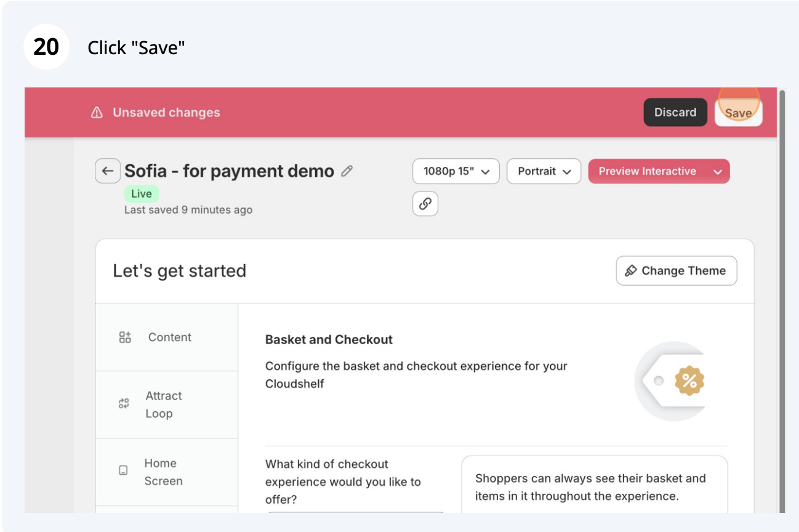Click the Home Screen device icon
This screenshot has height=532, width=799.
[123, 470]
